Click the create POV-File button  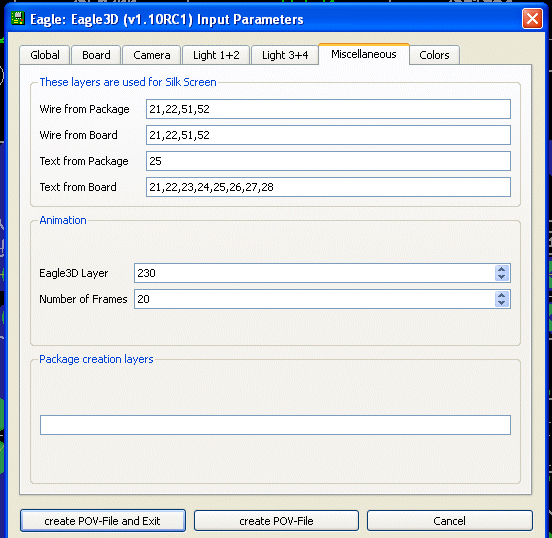276,521
